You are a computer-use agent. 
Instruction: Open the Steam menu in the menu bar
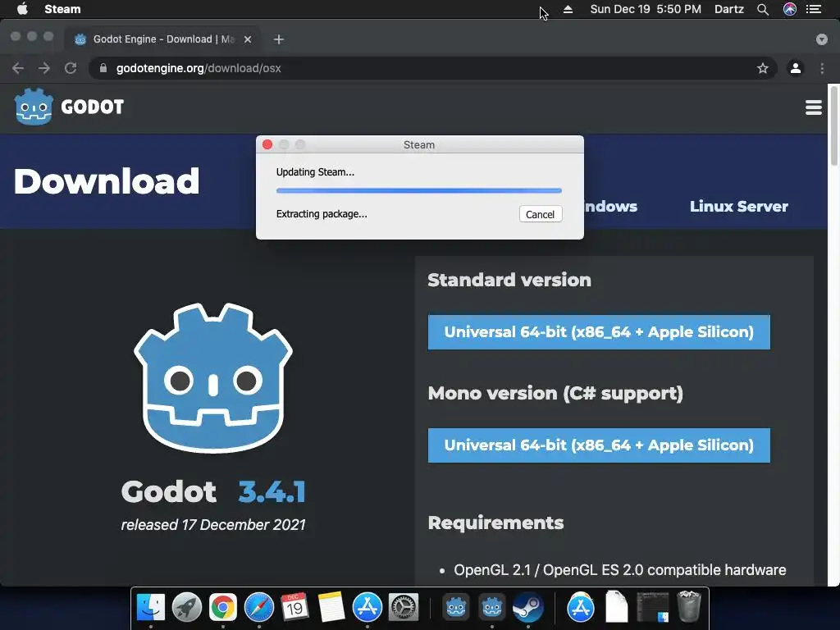62,9
